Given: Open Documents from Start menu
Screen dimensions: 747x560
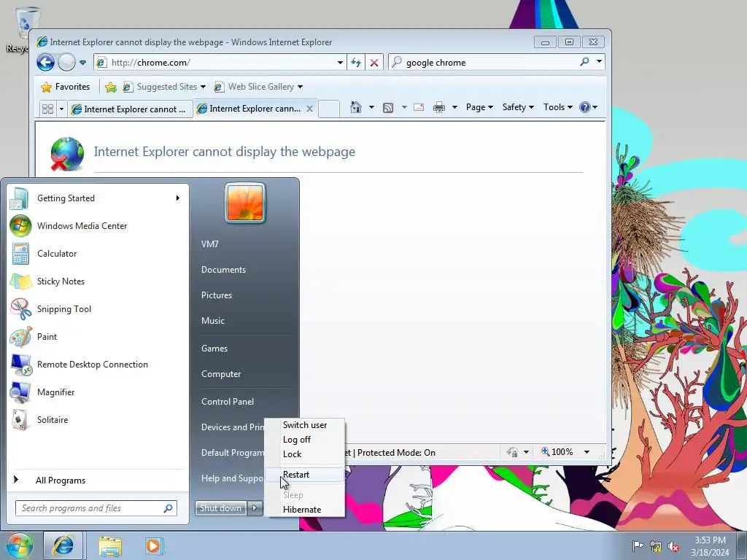Looking at the screenshot, I should tap(223, 270).
